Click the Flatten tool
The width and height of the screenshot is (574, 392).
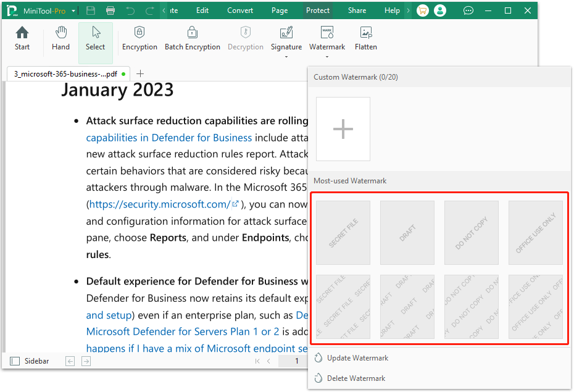(x=366, y=38)
